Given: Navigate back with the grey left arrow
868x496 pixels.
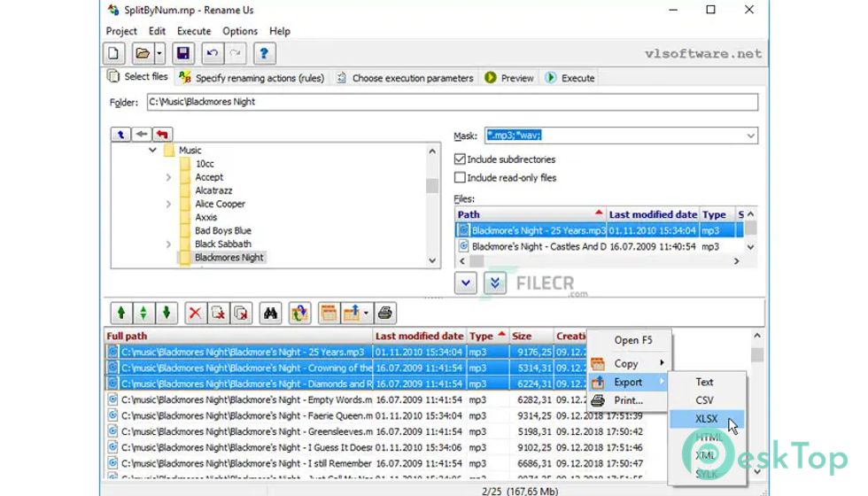Looking at the screenshot, I should coord(142,134).
